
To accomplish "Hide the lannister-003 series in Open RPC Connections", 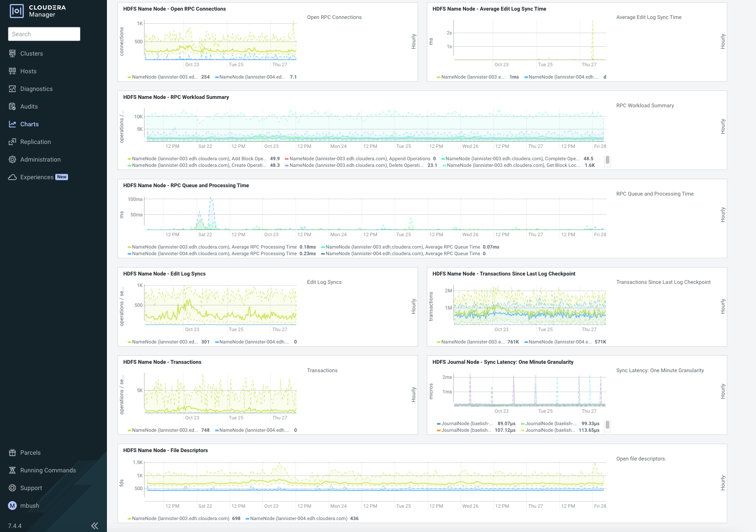I will coord(163,77).
